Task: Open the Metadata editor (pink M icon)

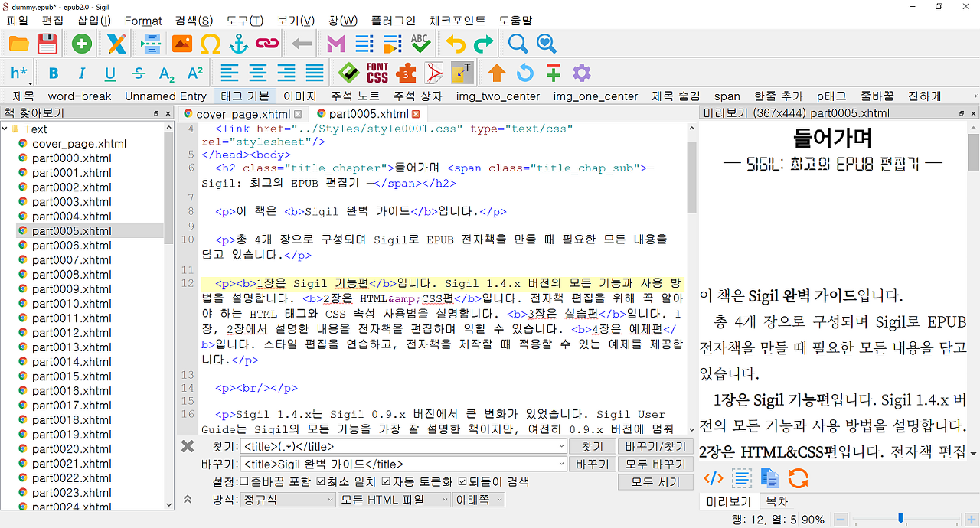Action: [336, 44]
